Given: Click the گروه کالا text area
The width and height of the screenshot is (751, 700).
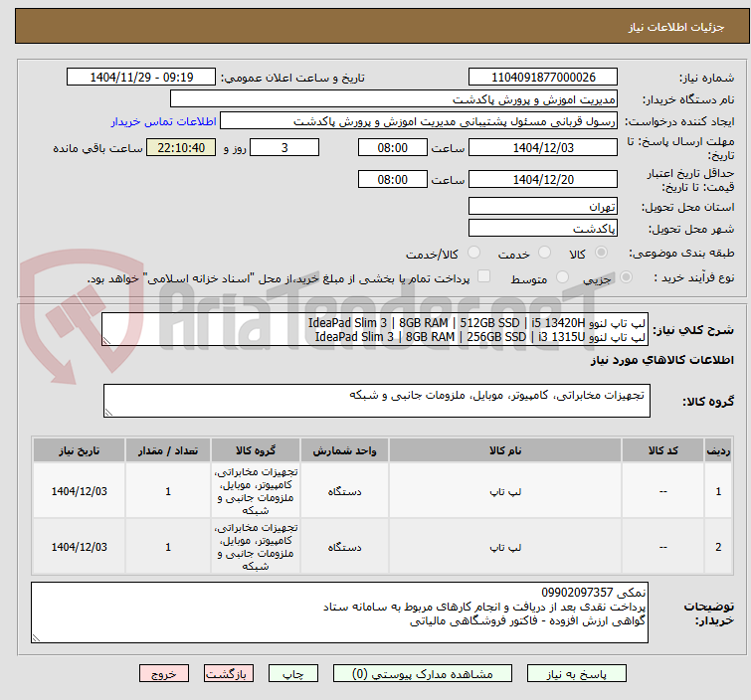Looking at the screenshot, I should point(376,401).
